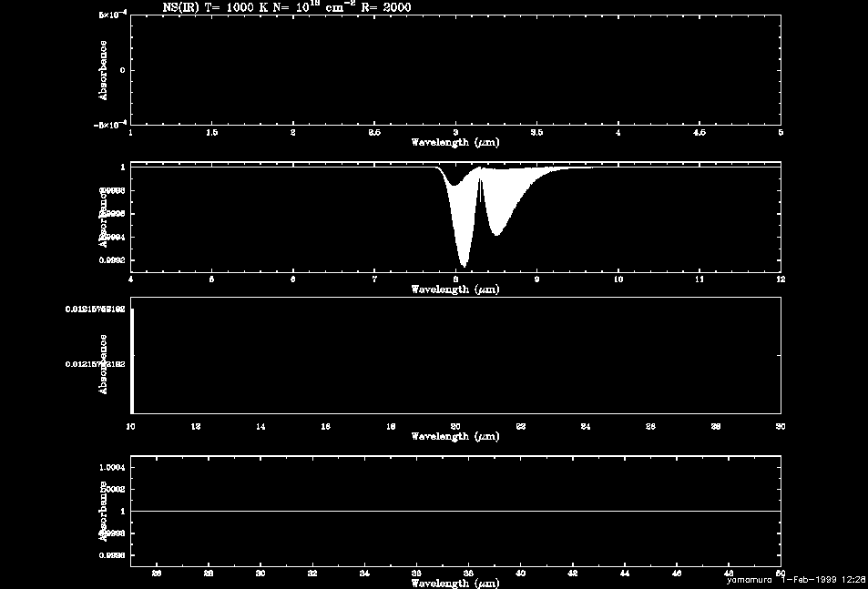This screenshot has height=589, width=868.
Task: Click the '0.9996' y-tick on the 25–50 µm plot
Action: [112, 555]
